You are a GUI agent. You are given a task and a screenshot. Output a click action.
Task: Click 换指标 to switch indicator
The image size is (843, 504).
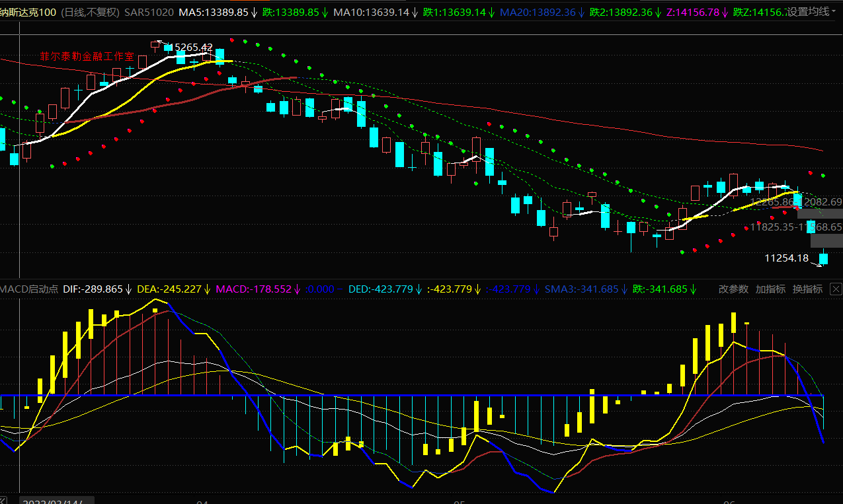click(x=807, y=289)
